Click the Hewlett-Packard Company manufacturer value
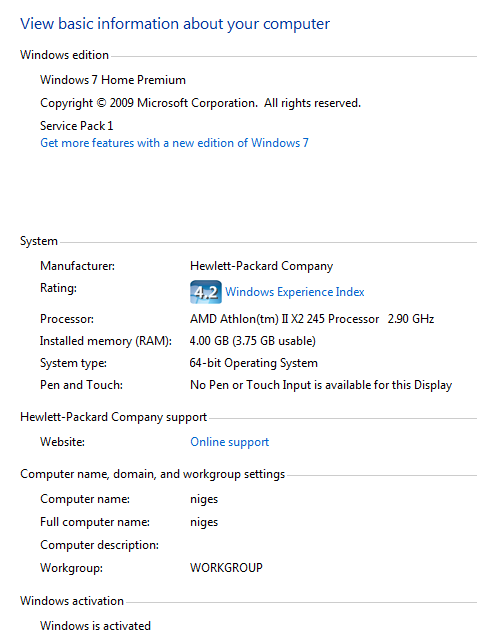The height and width of the screenshot is (639, 477). [x=261, y=266]
